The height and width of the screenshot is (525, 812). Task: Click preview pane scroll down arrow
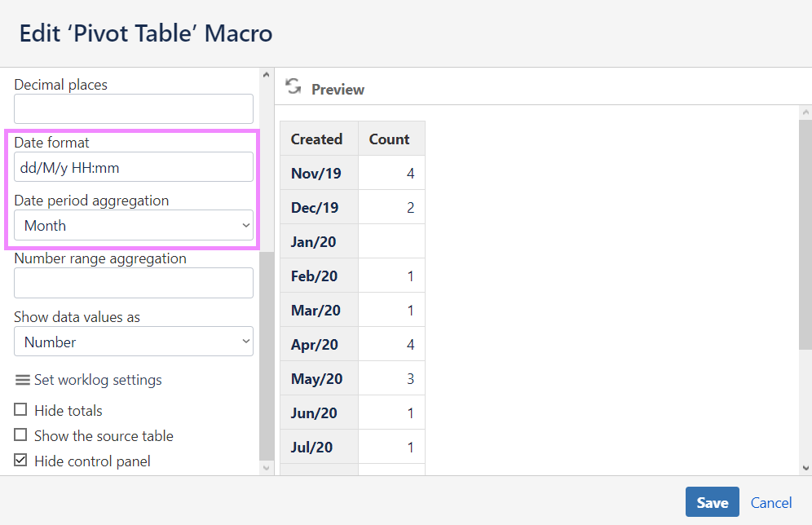click(x=805, y=468)
